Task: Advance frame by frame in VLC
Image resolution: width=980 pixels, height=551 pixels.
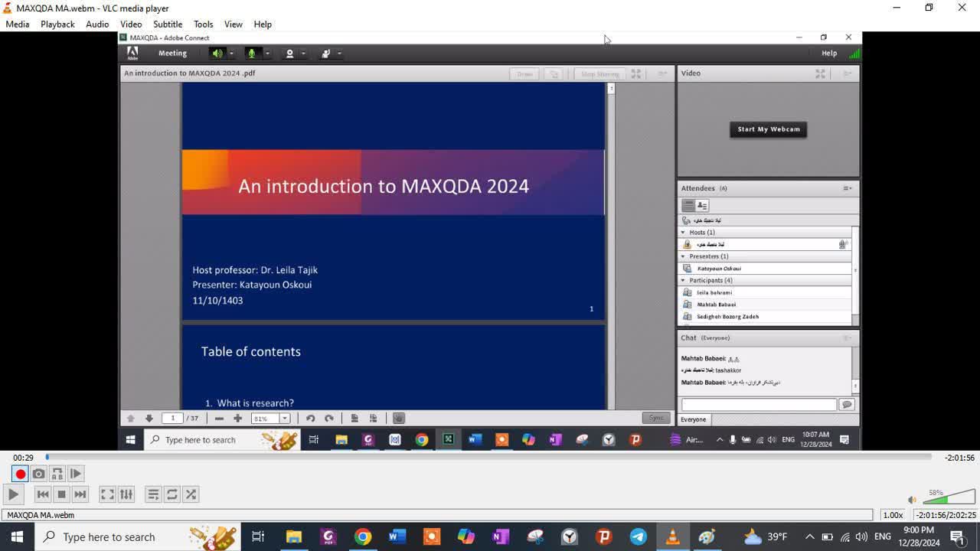Action: pos(76,474)
